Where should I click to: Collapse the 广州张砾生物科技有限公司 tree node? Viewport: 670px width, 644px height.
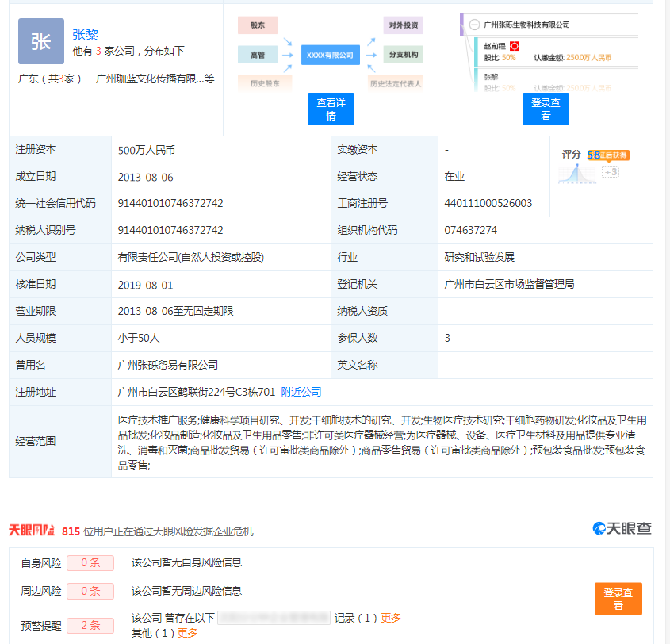pyautogui.click(x=473, y=25)
